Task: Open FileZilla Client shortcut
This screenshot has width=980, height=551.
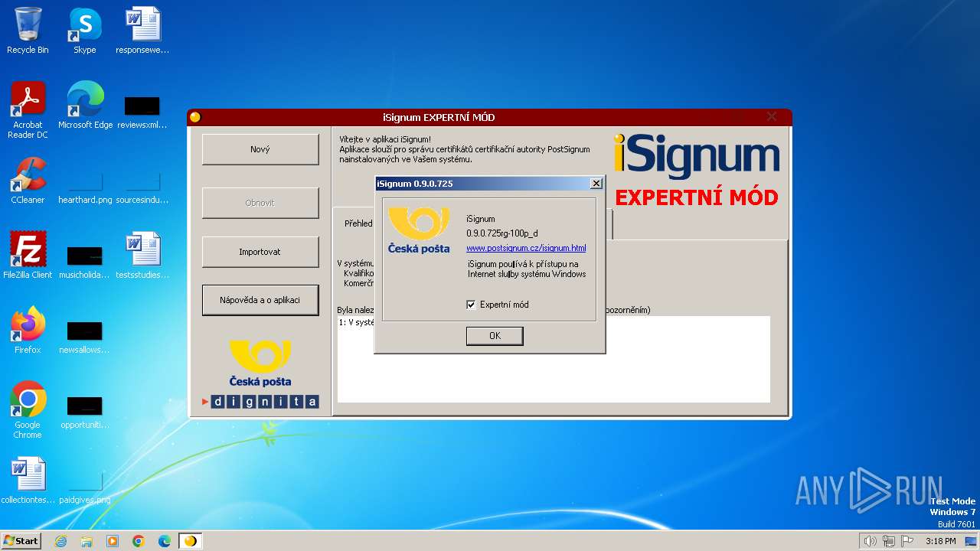Action: (28, 256)
